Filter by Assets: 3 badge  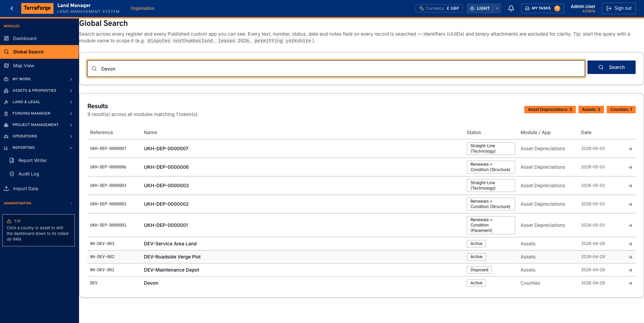pos(591,110)
